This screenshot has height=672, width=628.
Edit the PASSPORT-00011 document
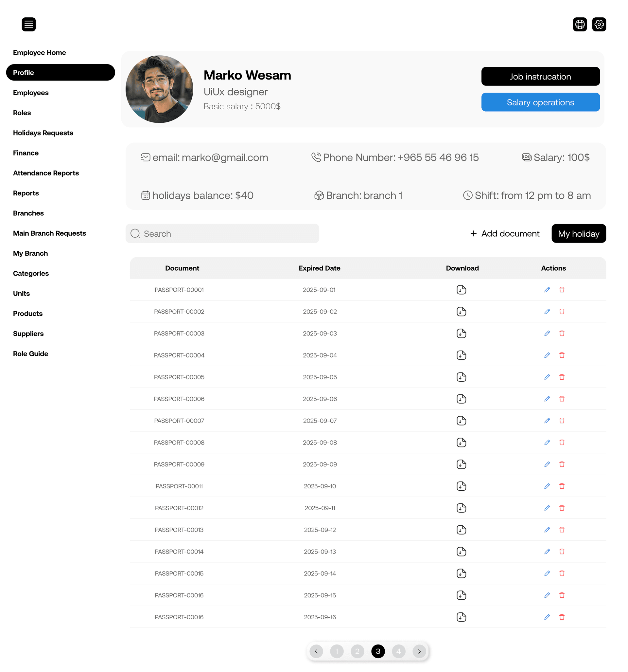(x=547, y=486)
